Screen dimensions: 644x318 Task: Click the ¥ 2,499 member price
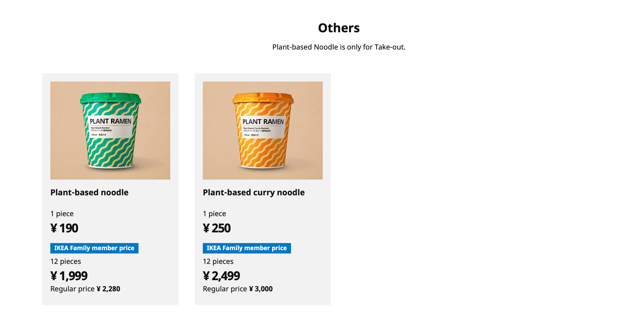(221, 276)
